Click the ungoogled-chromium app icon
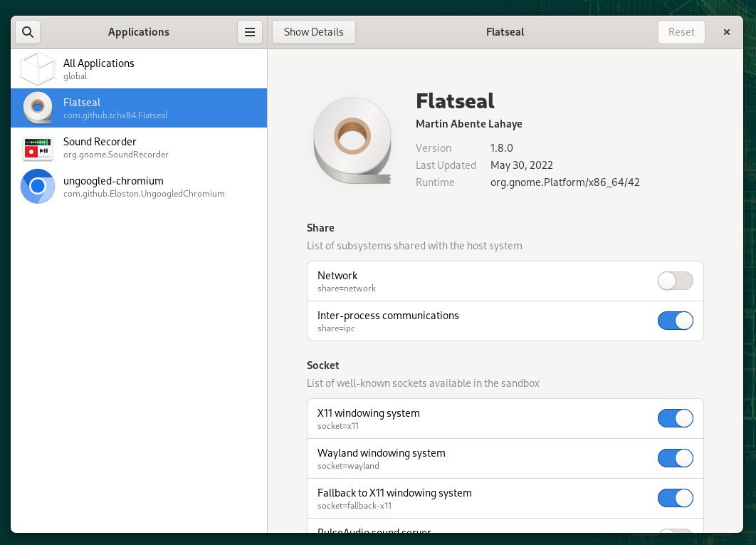This screenshot has width=756, height=545. 37,186
